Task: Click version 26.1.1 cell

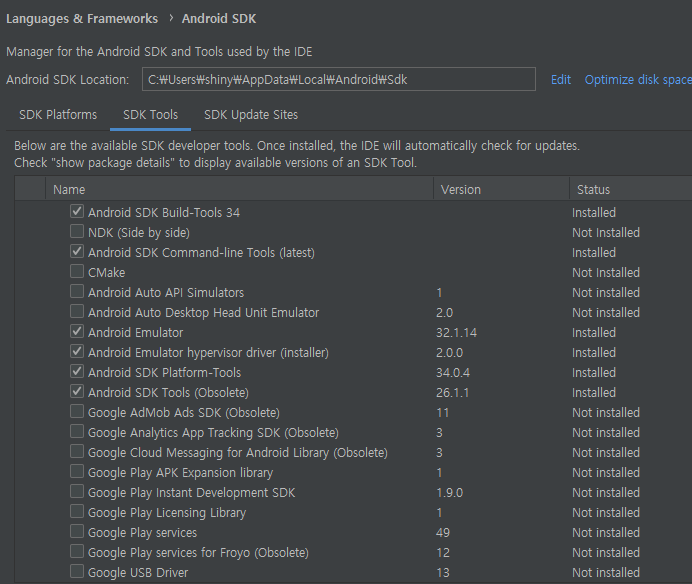Action: (x=452, y=393)
